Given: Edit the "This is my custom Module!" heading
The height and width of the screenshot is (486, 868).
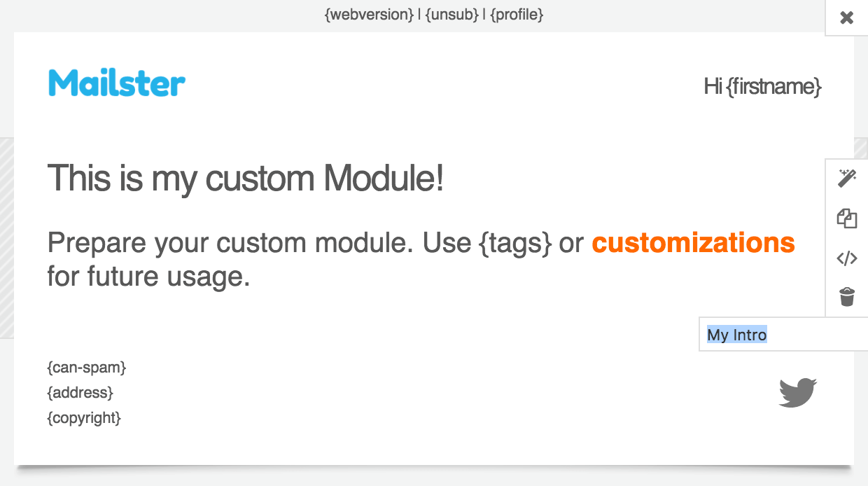Looking at the screenshot, I should [x=245, y=178].
